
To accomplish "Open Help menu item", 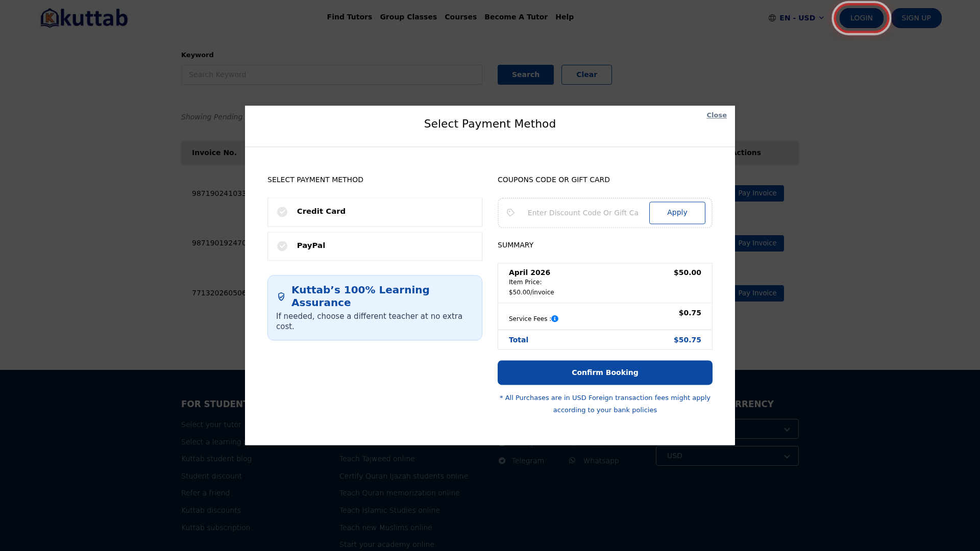I will pyautogui.click(x=565, y=17).
